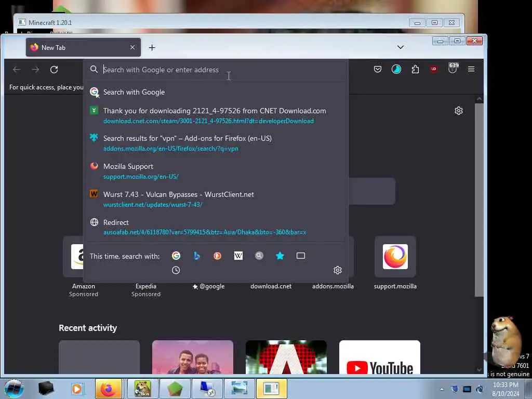The height and width of the screenshot is (399, 532).
Task: Reload the current page
Action: pos(54,70)
